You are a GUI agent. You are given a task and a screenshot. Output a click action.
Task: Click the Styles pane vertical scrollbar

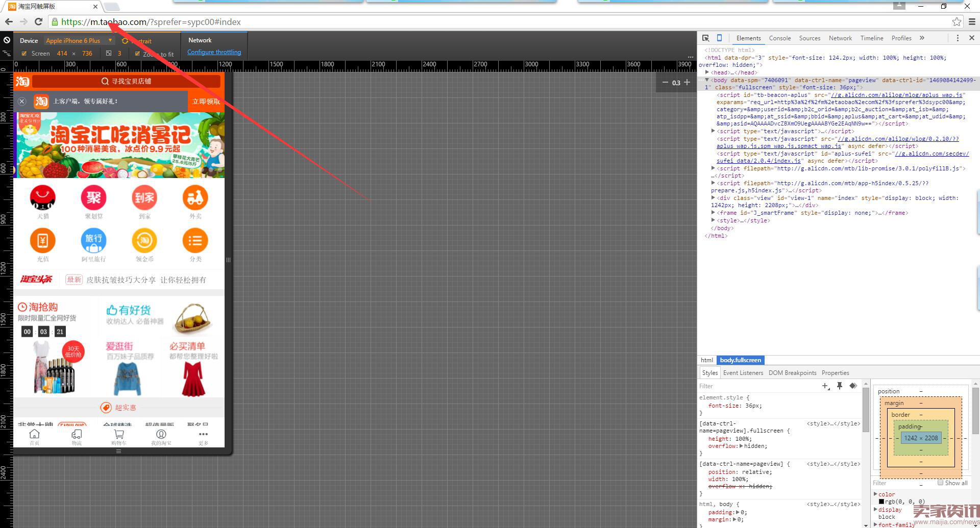866,409
